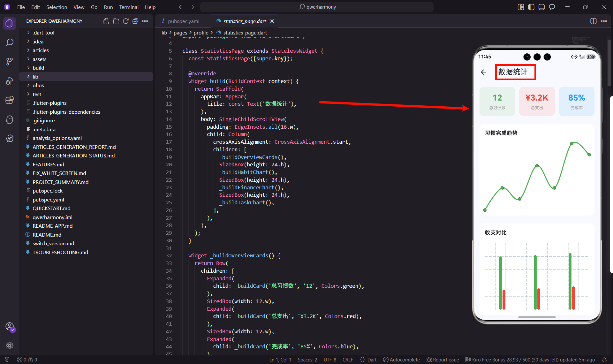Click New File icon in explorer

tap(106, 21)
